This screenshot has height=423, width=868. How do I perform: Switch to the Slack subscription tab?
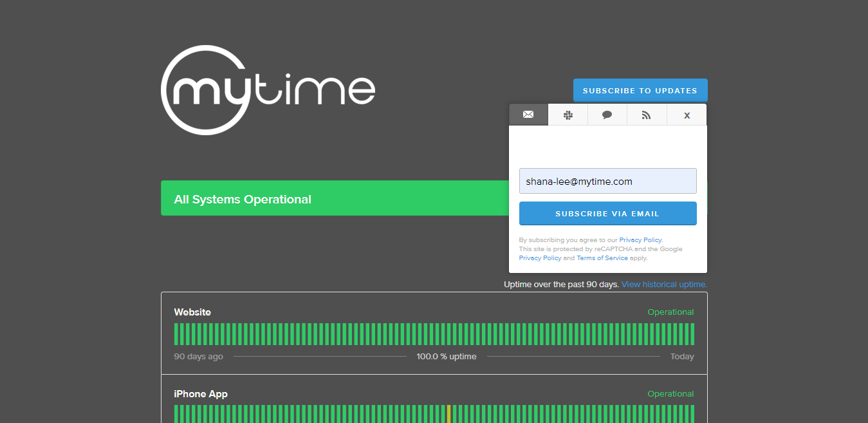pos(568,115)
